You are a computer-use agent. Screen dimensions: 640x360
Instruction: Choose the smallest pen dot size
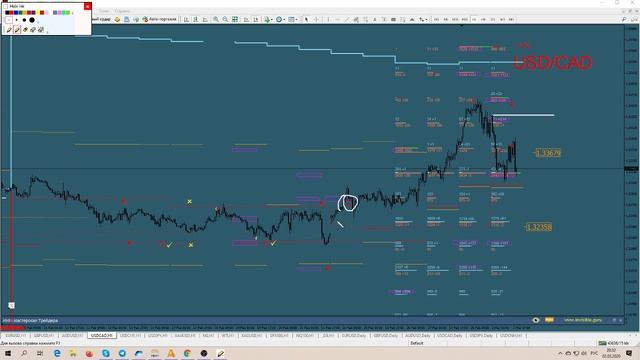coord(9,20)
